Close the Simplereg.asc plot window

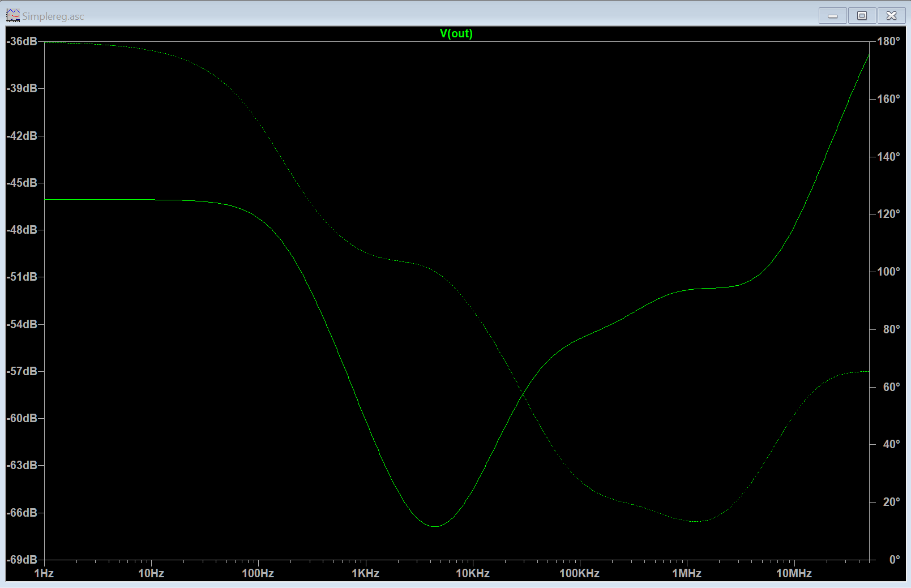click(891, 16)
